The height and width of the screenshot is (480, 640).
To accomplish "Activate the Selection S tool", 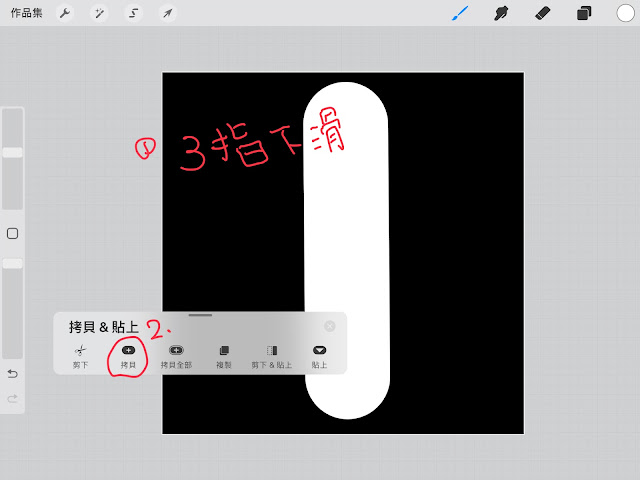I will [133, 13].
